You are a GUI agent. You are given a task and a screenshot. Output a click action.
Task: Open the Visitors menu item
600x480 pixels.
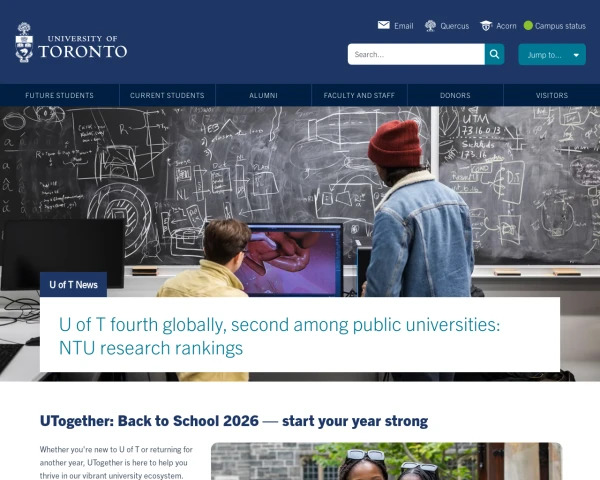552,95
